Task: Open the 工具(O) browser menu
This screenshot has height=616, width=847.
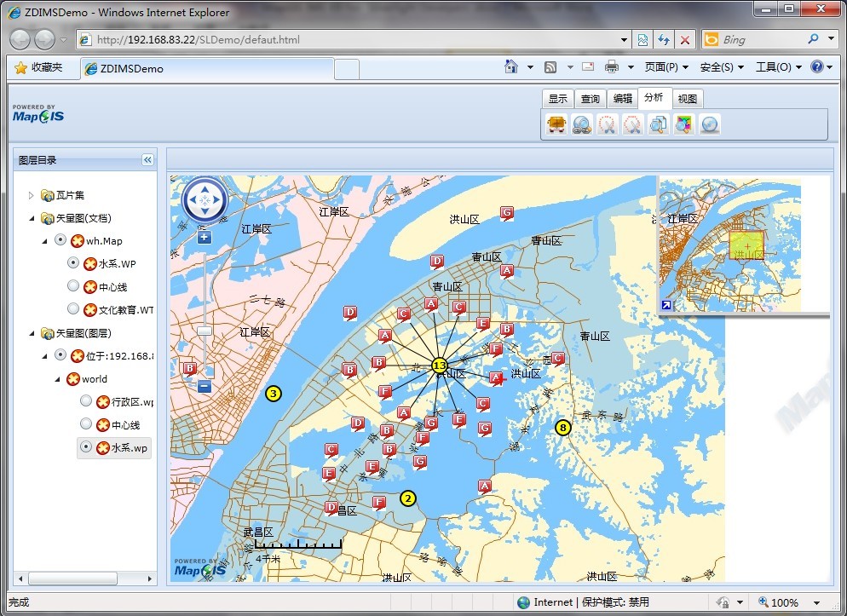Action: (773, 67)
